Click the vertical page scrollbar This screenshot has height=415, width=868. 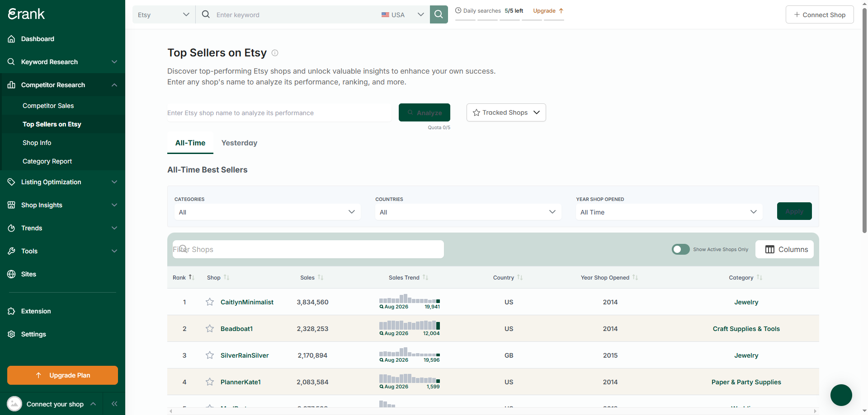coord(864,120)
